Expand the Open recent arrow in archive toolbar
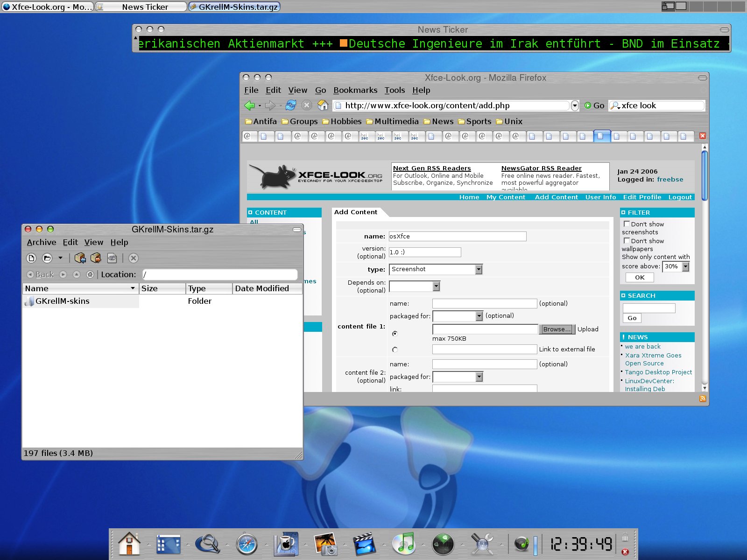 60,258
